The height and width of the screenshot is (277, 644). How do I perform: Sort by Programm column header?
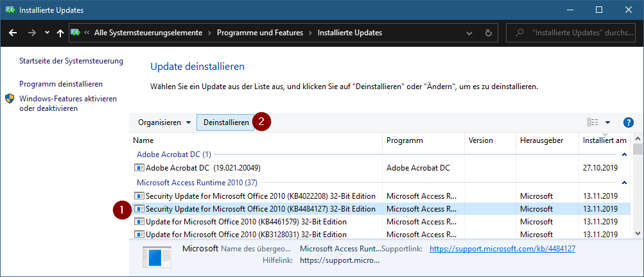point(423,140)
